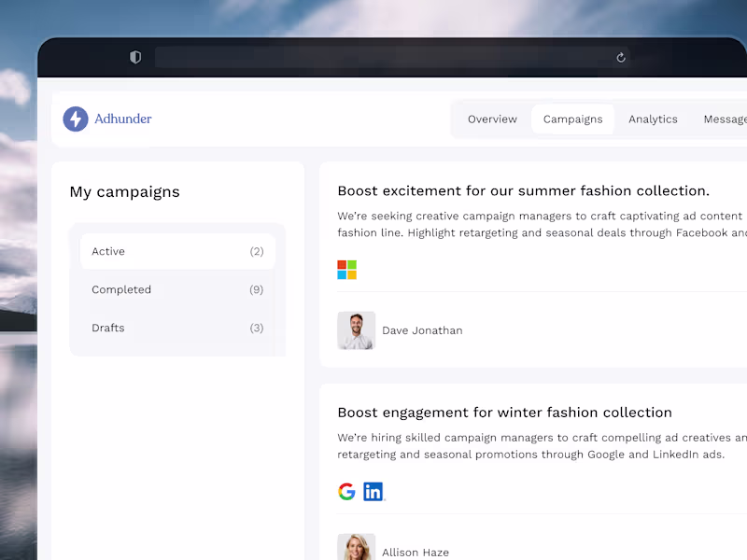Filter by Completed campaigns
747x560 pixels.
coord(177,289)
